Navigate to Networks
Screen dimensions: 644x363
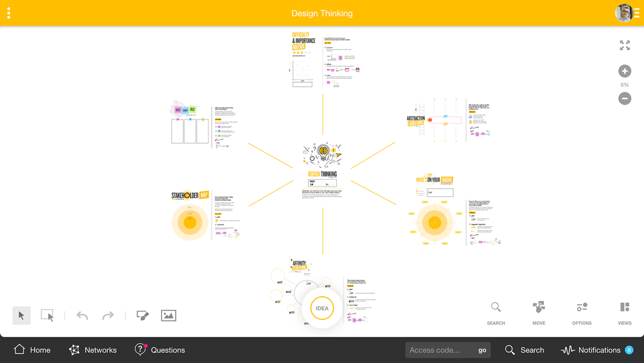[x=92, y=350]
